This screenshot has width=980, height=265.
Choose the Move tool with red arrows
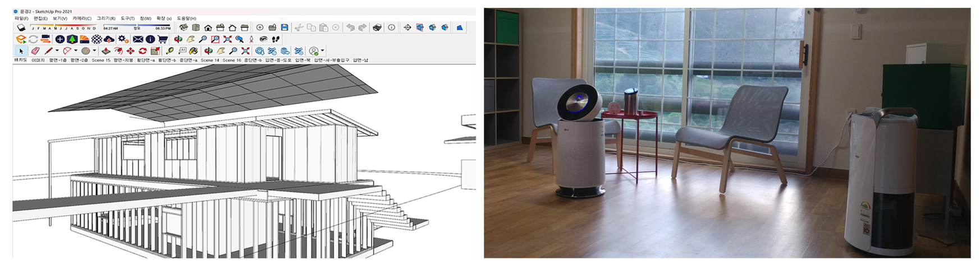(x=130, y=51)
